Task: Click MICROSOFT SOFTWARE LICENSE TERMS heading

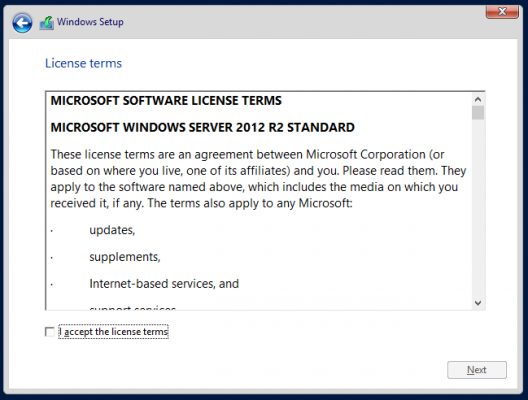Action: coord(166,101)
